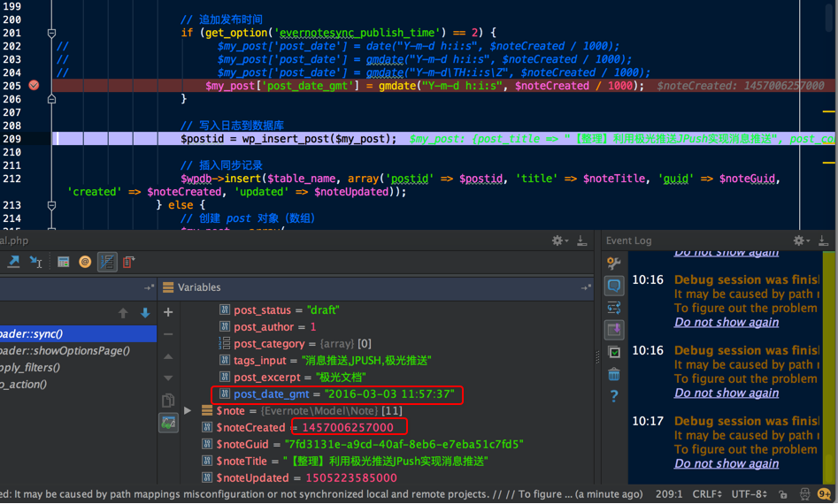
Task: Collapse fold marker at line 206
Action: (x=51, y=99)
